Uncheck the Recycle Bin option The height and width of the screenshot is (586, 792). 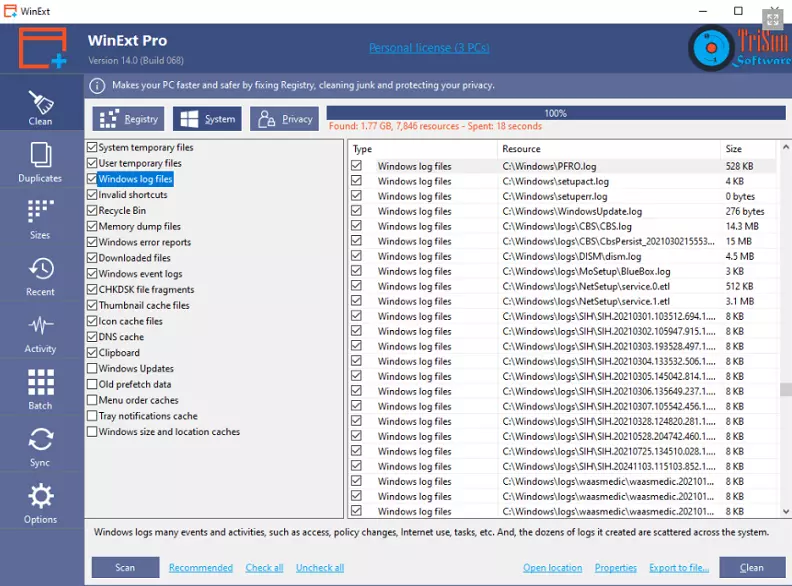pos(92,211)
